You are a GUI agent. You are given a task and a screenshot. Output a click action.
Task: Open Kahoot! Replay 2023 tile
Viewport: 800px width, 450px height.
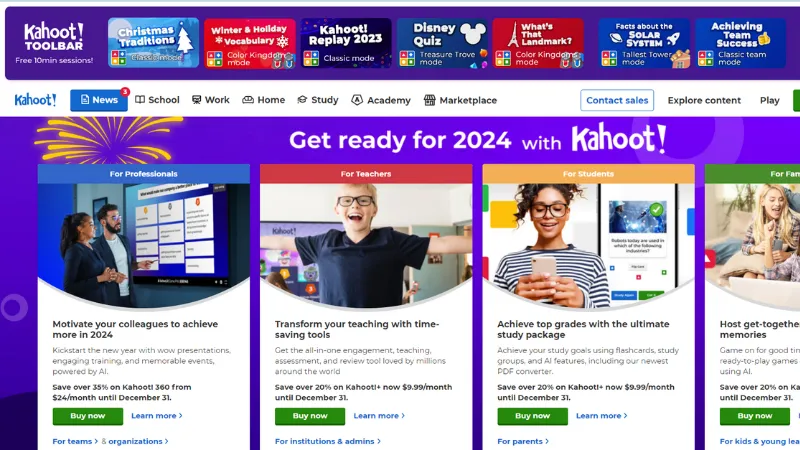click(x=346, y=43)
